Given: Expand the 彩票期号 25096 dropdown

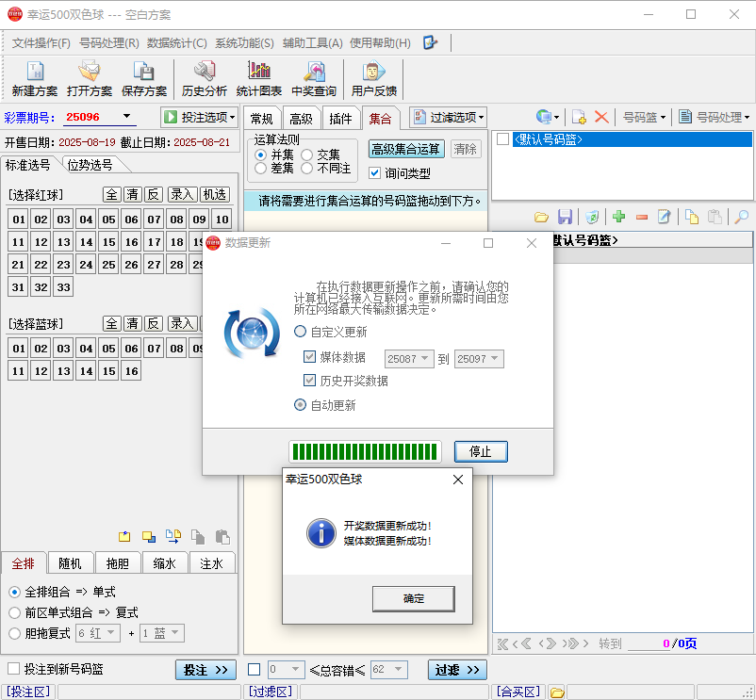Looking at the screenshot, I should click(127, 117).
